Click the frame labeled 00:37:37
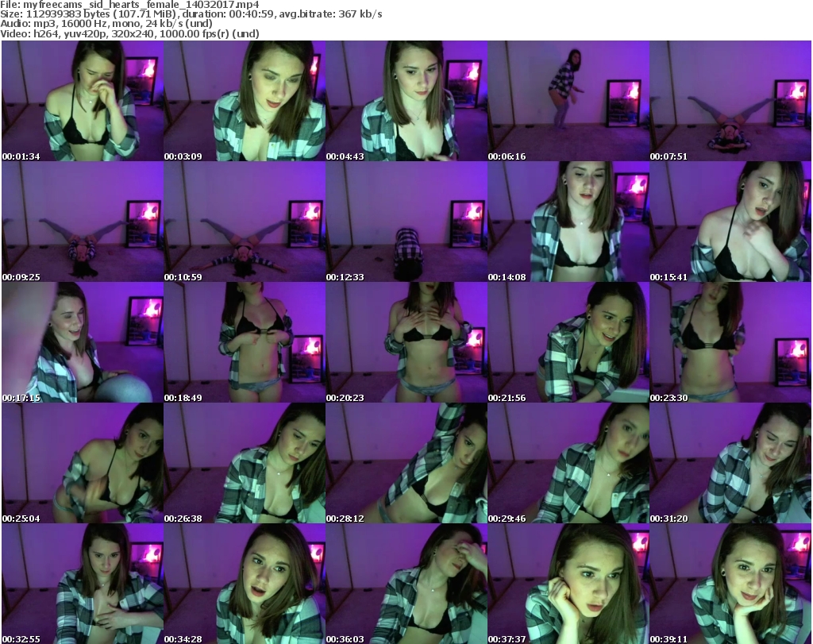This screenshot has height=644, width=813. point(568,584)
